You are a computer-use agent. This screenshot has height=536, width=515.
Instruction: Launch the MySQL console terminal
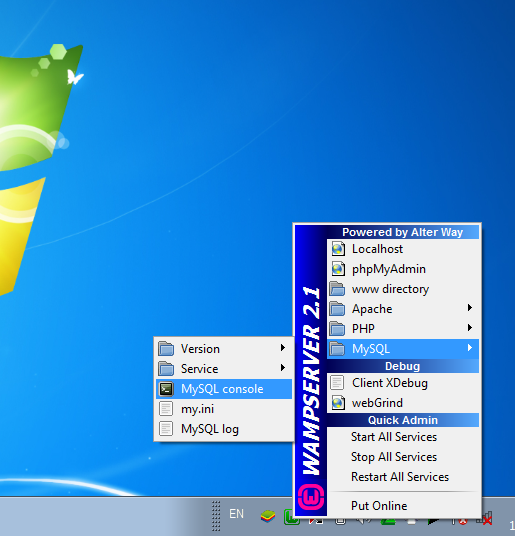click(x=224, y=389)
